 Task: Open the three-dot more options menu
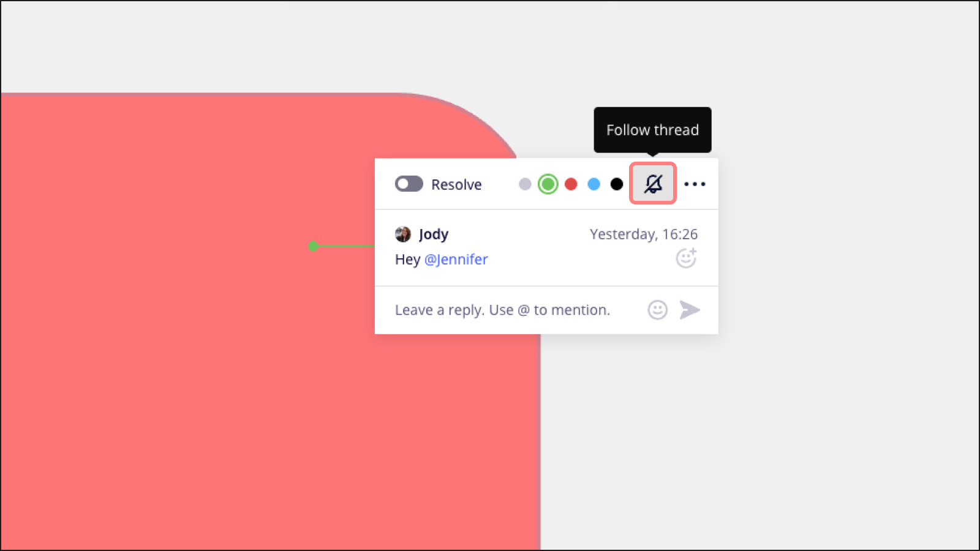coord(695,184)
